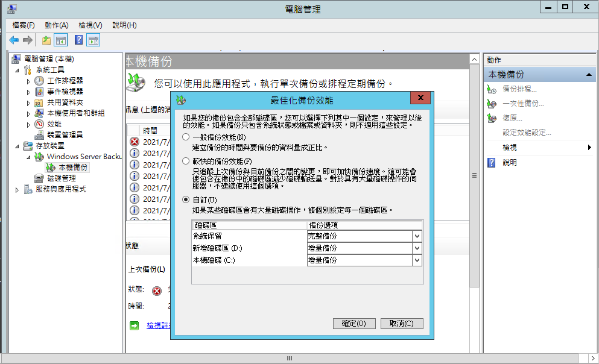
Task: Click the error icon on first 2021/7 row
Action: (x=135, y=142)
